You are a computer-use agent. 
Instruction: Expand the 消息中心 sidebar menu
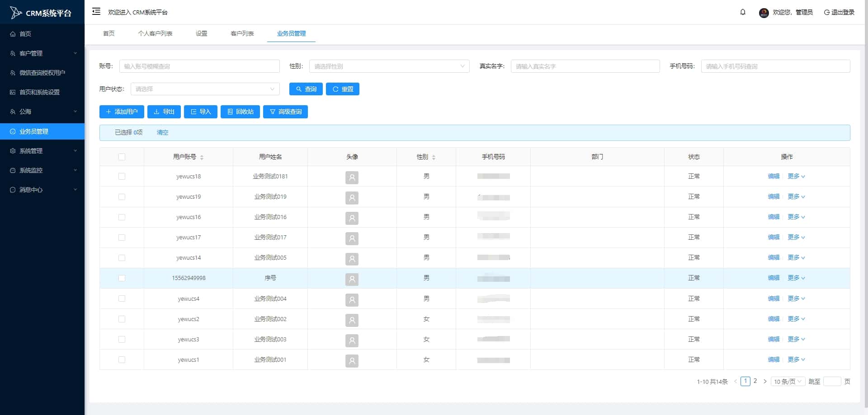pyautogui.click(x=42, y=190)
